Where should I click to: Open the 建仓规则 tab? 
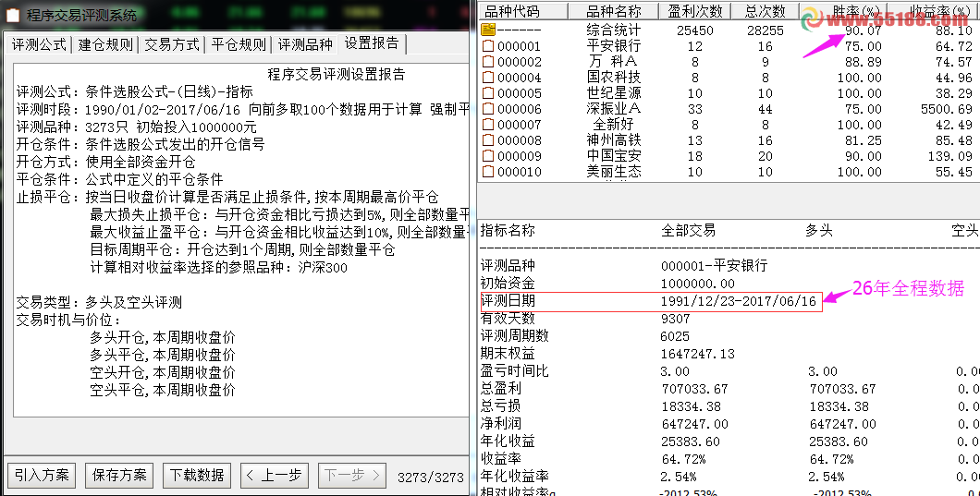point(105,45)
